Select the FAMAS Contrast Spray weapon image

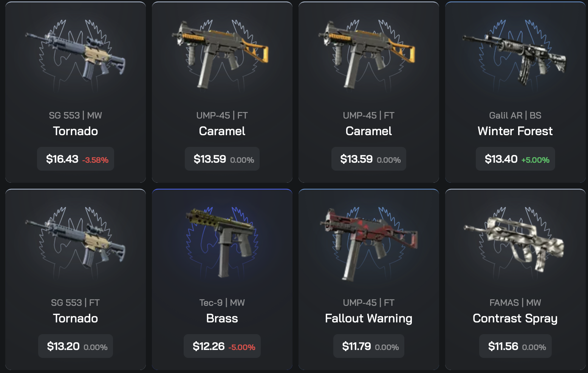[515, 240]
